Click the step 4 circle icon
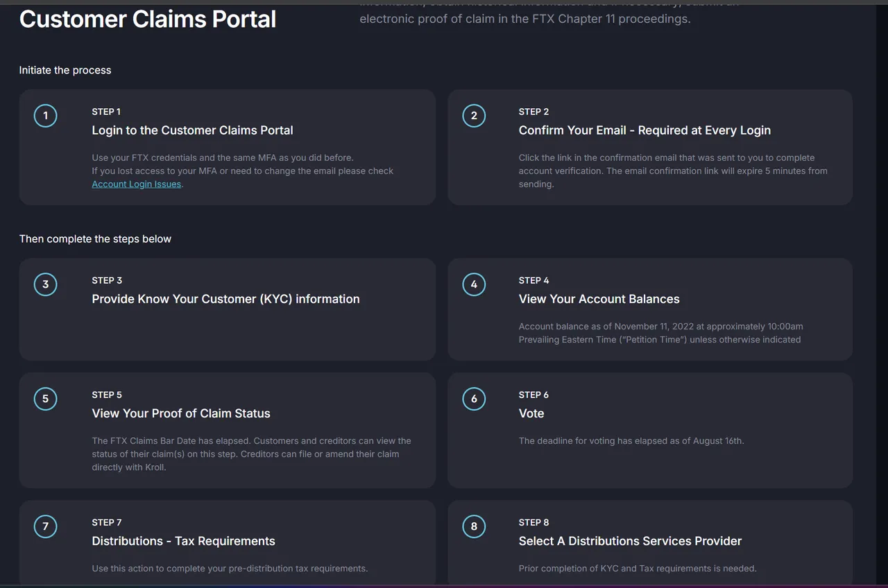The image size is (888, 588). tap(474, 284)
